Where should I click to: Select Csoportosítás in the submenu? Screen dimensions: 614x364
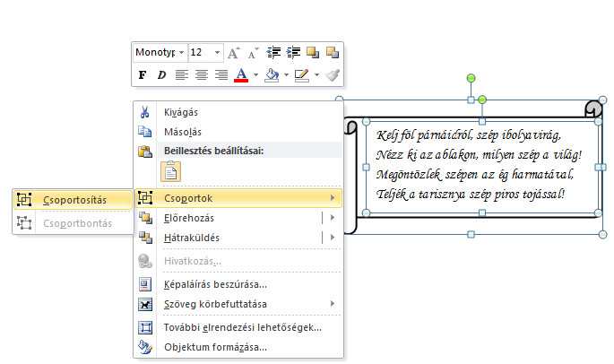tap(74, 200)
